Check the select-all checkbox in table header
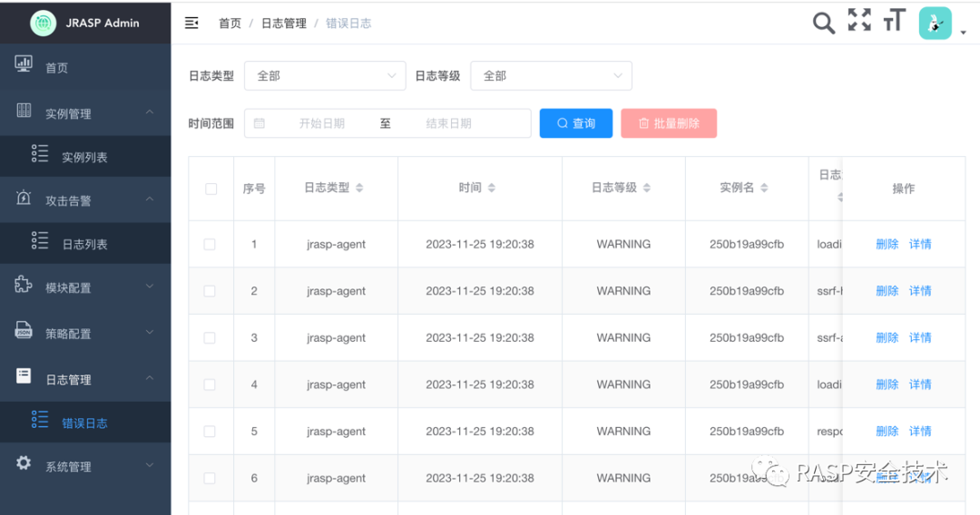The width and height of the screenshot is (980, 515). click(211, 189)
